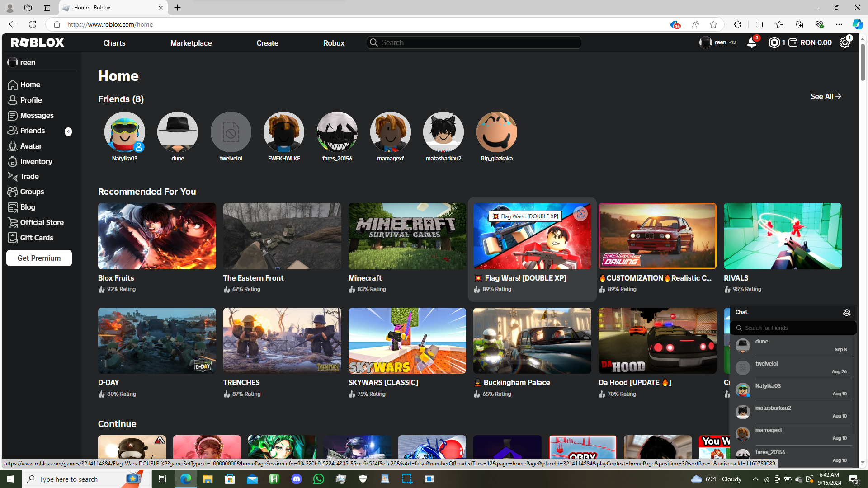Screen dimensions: 868x488
Task: Click See All friends link
Action: pyautogui.click(x=826, y=96)
